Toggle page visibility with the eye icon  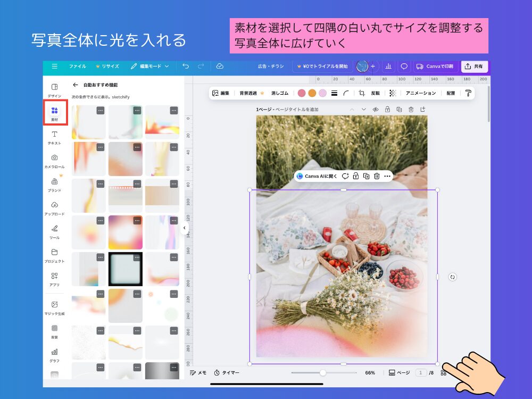[x=376, y=109]
